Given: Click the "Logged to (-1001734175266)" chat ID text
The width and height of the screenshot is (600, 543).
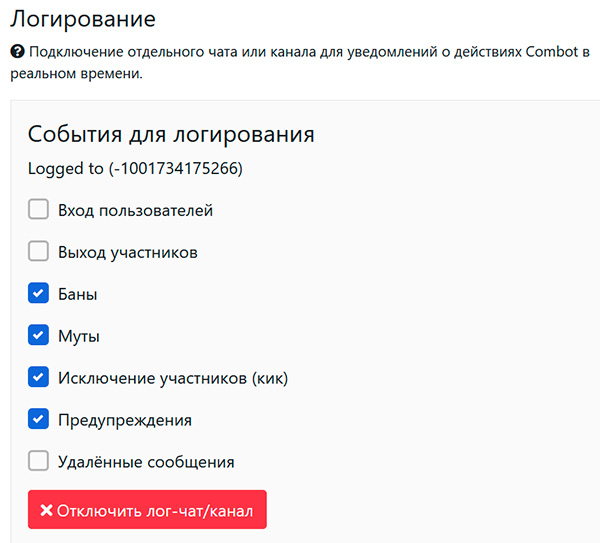Looking at the screenshot, I should pyautogui.click(x=135, y=169).
